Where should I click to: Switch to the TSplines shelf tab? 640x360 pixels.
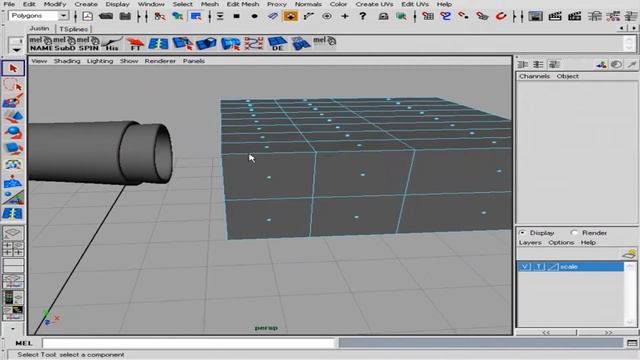tap(73, 29)
